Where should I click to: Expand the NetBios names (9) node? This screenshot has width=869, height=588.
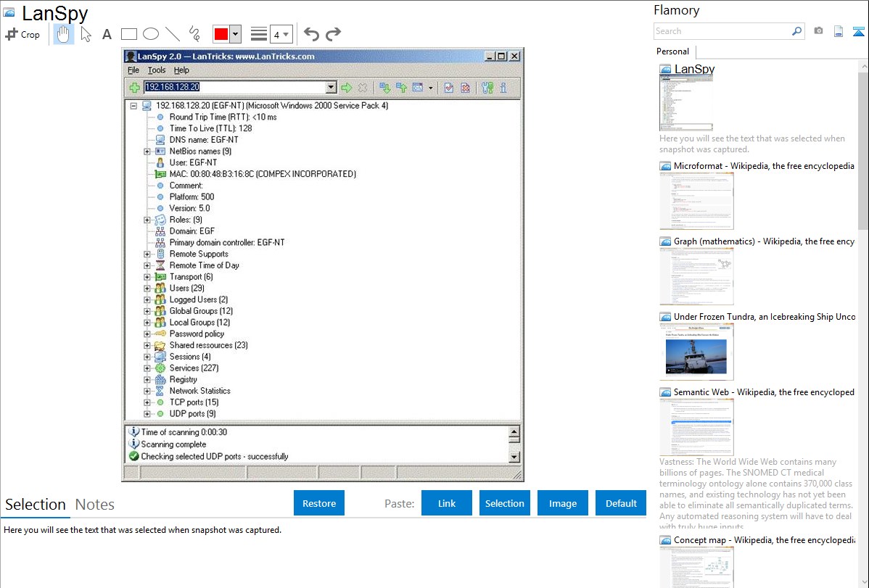point(147,152)
